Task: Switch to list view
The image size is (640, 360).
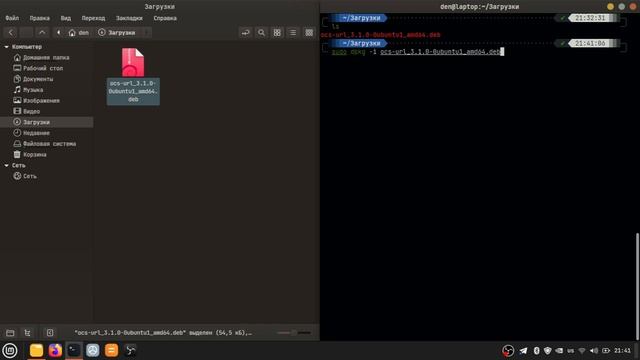Action: pyautogui.click(x=293, y=33)
